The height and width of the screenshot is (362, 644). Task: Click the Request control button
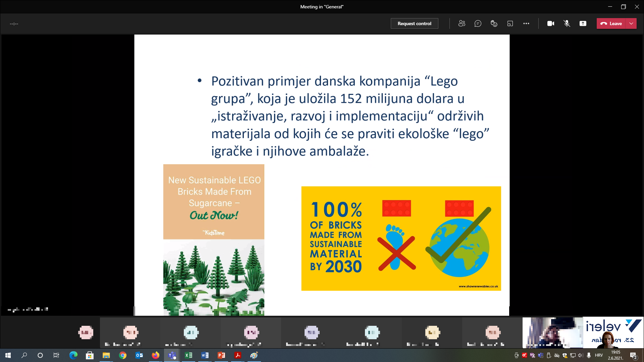click(414, 23)
